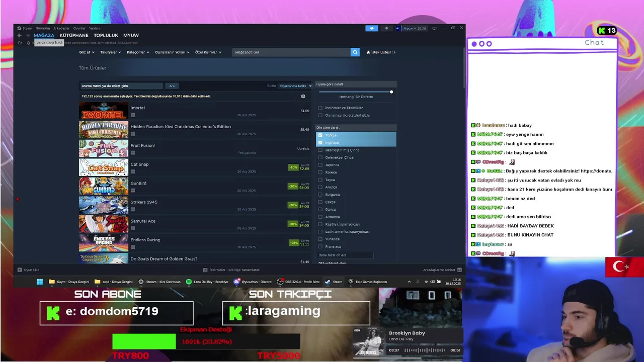Image resolution: width=644 pixels, height=362 pixels.
Task: Open the TOPLULUK tab
Action: coord(106,35)
